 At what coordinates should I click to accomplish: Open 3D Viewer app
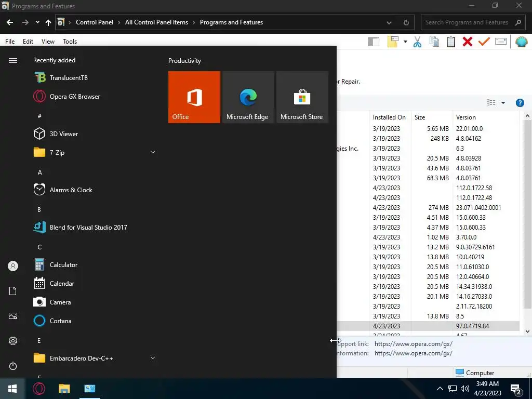[95, 134]
